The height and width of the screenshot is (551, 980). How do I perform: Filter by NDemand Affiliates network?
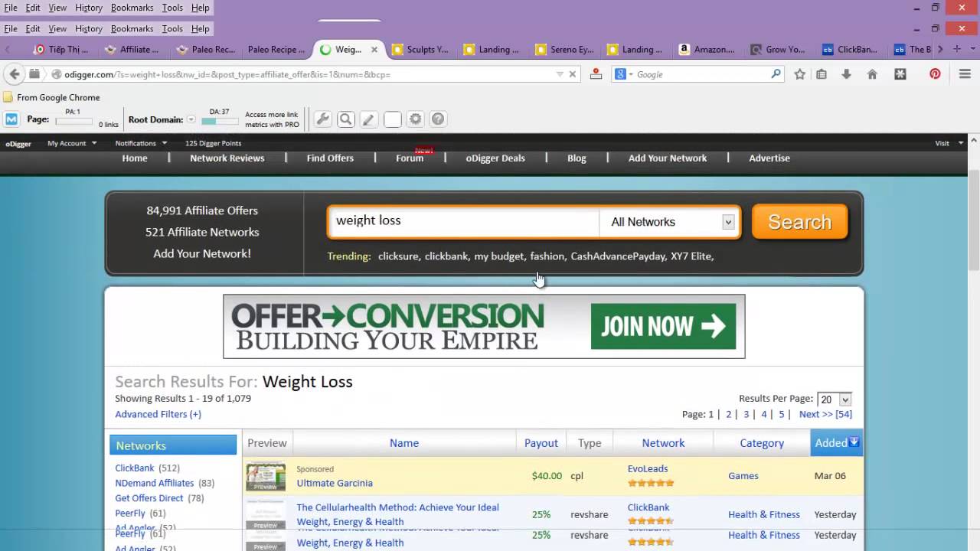click(x=155, y=483)
